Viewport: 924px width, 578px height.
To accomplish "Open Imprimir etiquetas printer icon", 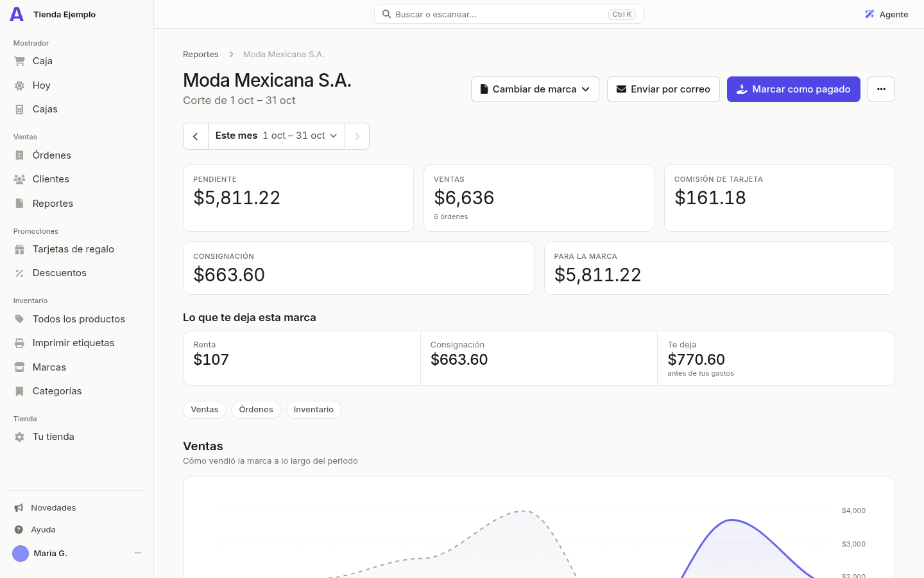I will (19, 343).
